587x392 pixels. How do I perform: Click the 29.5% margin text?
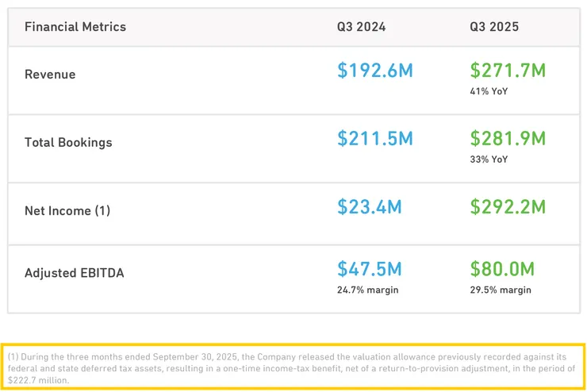[x=500, y=290]
